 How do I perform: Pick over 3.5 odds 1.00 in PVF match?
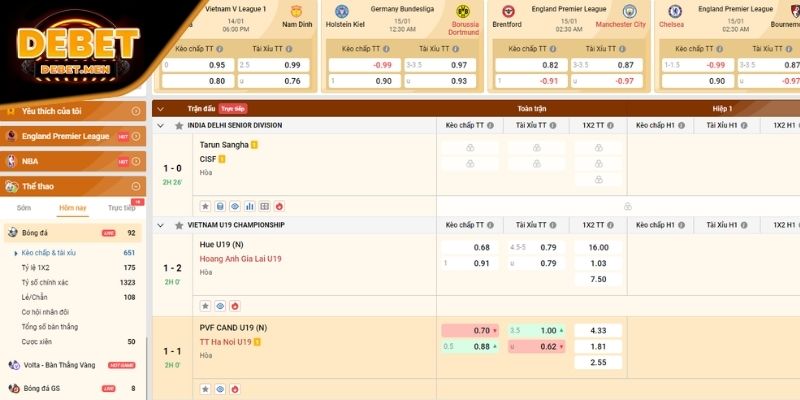point(537,331)
